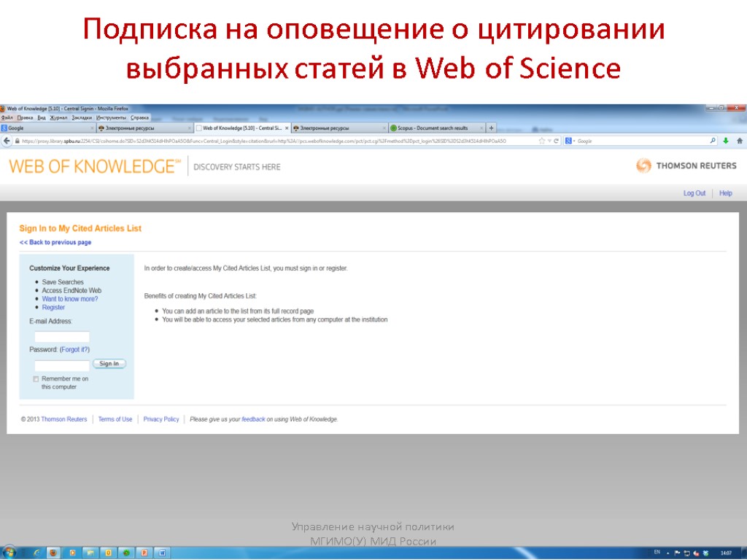The image size is (747, 560).
Task: Open the Файл menu
Action: pyautogui.click(x=7, y=117)
